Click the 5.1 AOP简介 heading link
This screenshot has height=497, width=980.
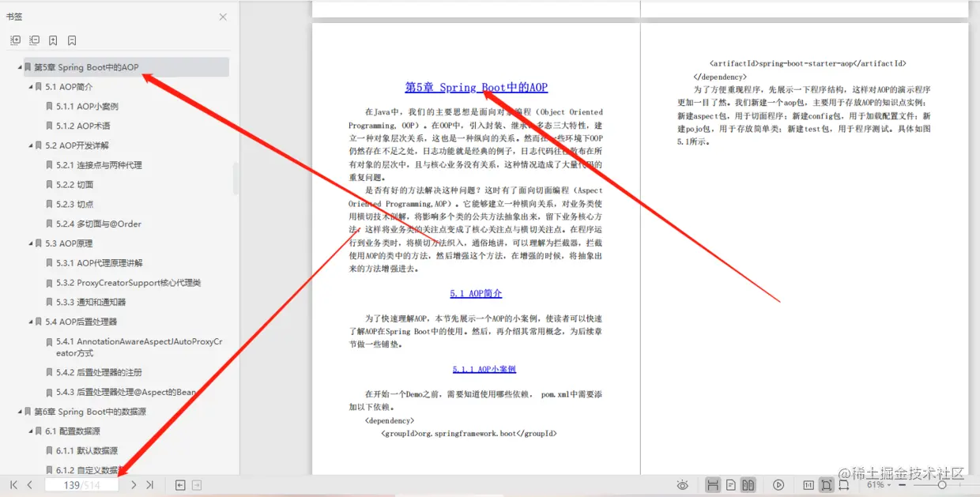pyautogui.click(x=476, y=294)
